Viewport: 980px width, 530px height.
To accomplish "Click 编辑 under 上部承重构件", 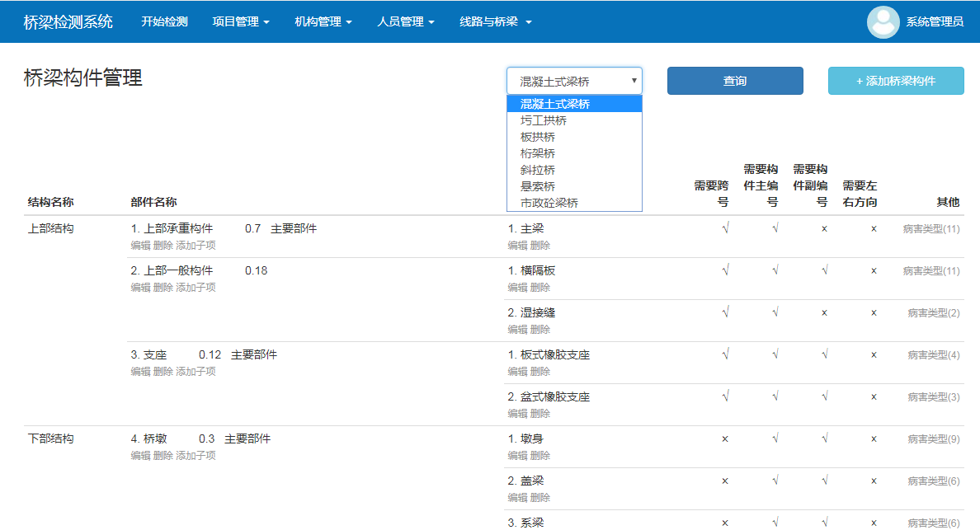I will pyautogui.click(x=140, y=246).
